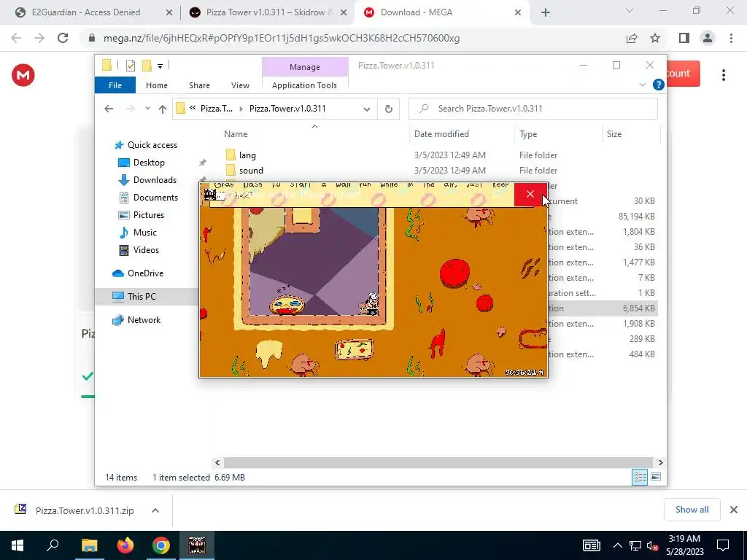Switch Explorer to details view icon

[639, 477]
